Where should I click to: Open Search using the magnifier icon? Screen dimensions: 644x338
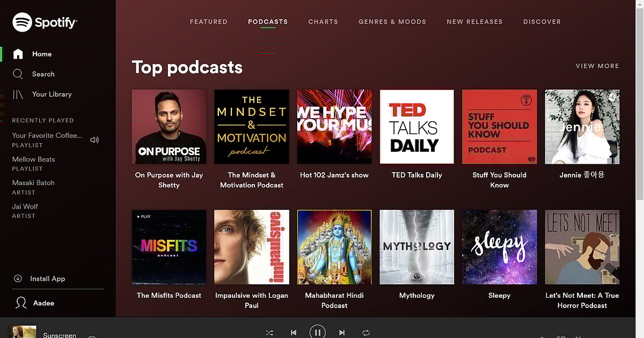[18, 74]
